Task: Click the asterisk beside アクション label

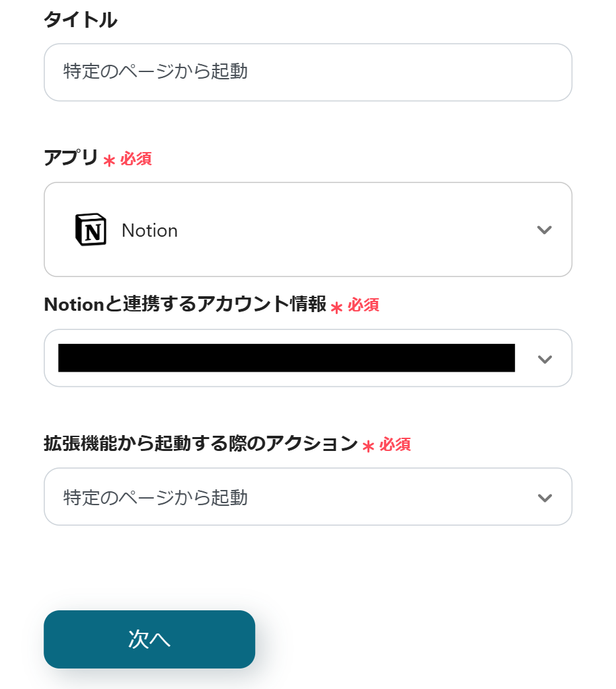Action: 368,446
